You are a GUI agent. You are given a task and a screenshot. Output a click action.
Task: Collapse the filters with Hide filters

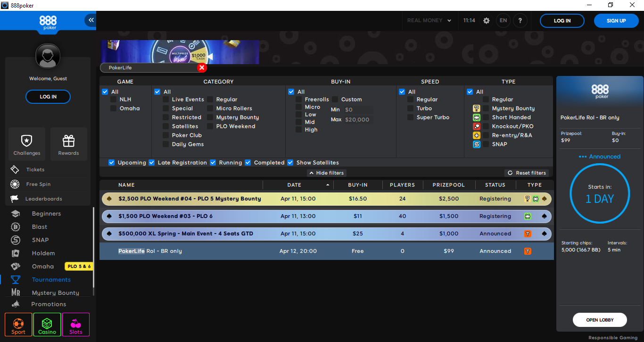point(326,173)
